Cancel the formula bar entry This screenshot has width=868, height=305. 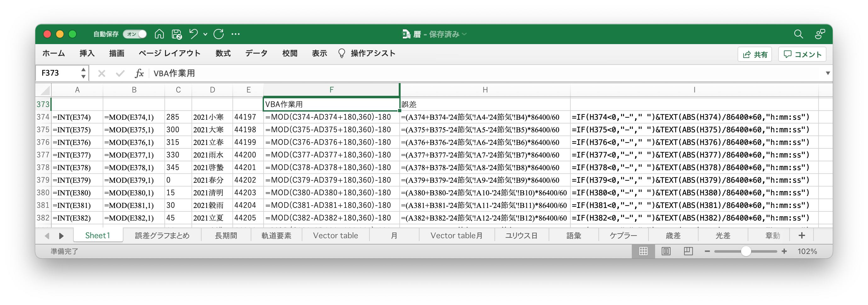(101, 73)
